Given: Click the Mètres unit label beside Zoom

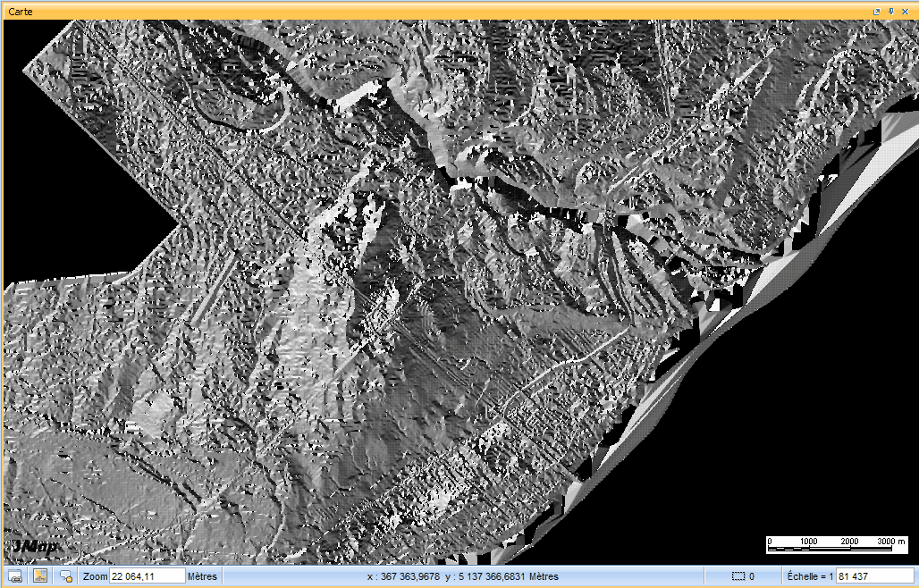Looking at the screenshot, I should tap(201, 576).
